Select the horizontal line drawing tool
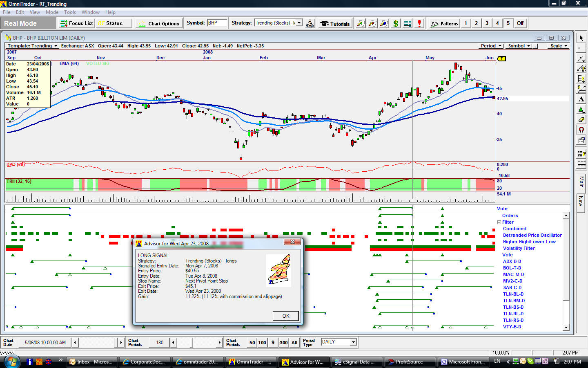Image resolution: width=588 pixels, height=368 pixels. 581,48
